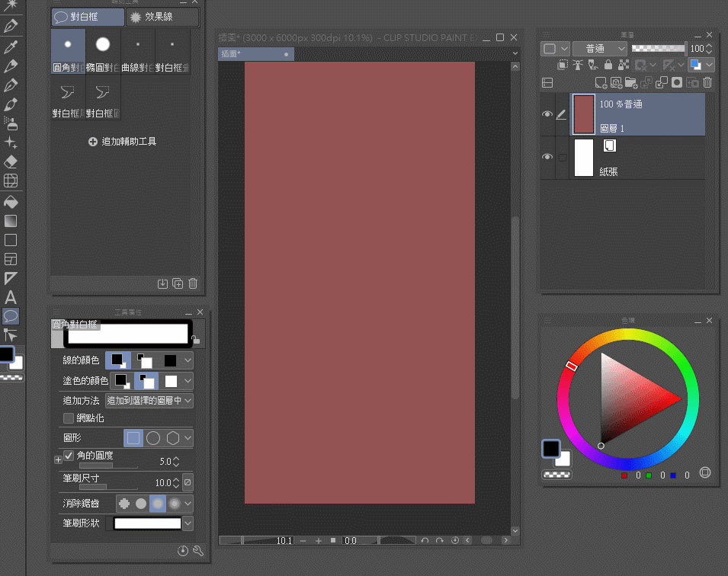Select the Eraser tool
This screenshot has width=728, height=576.
[11, 162]
